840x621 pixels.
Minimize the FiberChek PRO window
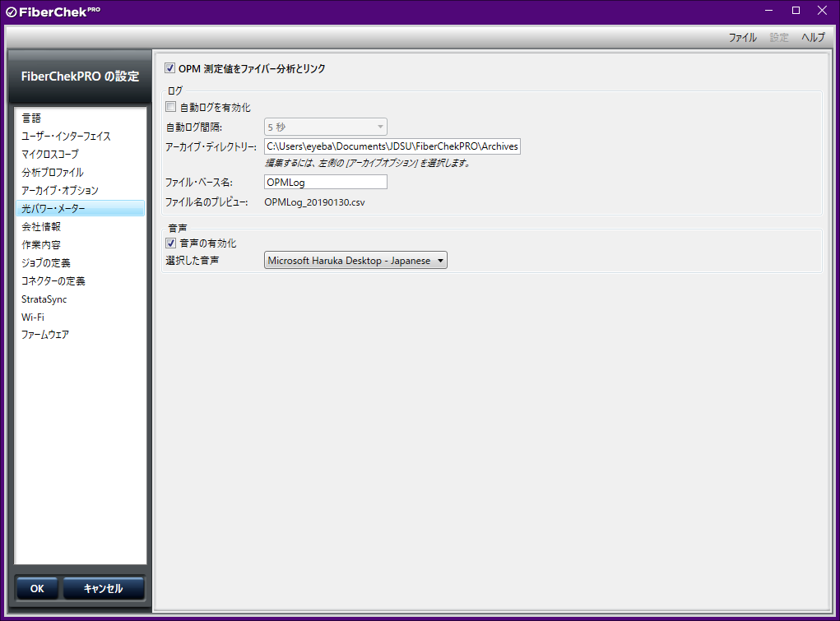(x=768, y=11)
